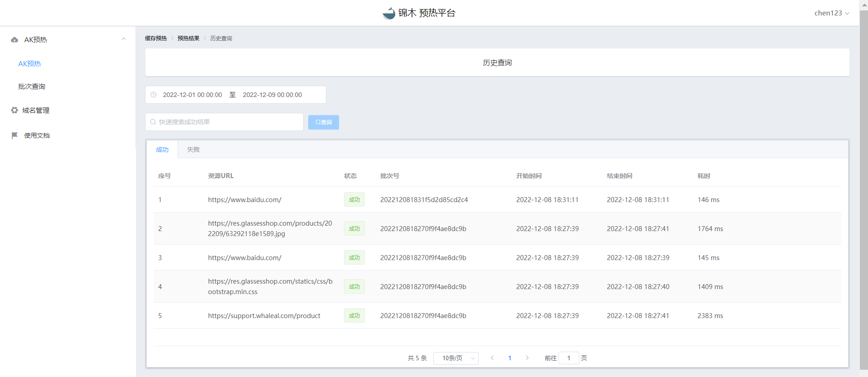This screenshot has width=868, height=377.
Task: Click 预热结果 breadcrumb link
Action: click(x=189, y=39)
